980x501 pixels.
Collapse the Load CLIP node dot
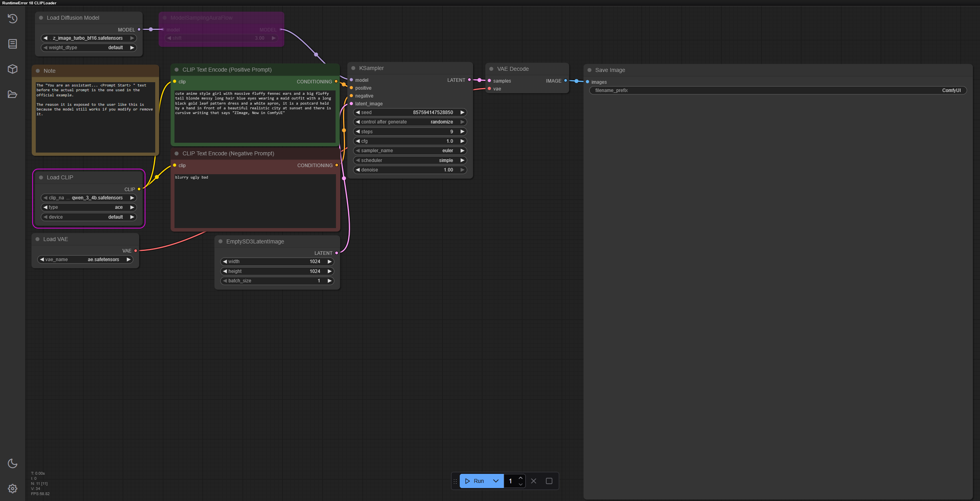pyautogui.click(x=41, y=177)
